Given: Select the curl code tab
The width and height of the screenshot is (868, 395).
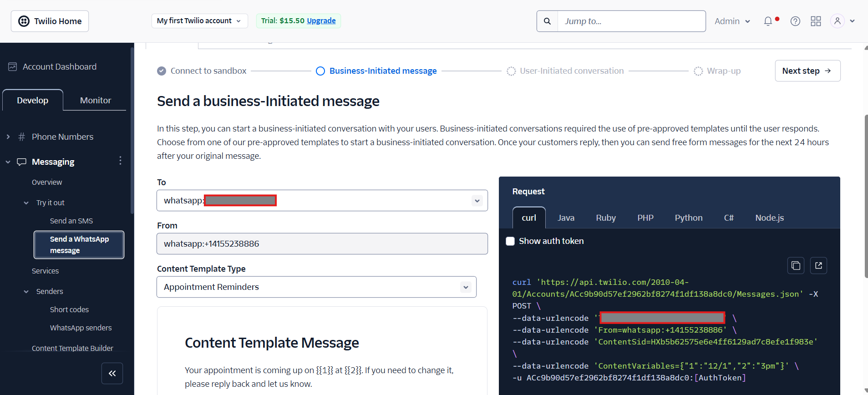Looking at the screenshot, I should tap(529, 218).
